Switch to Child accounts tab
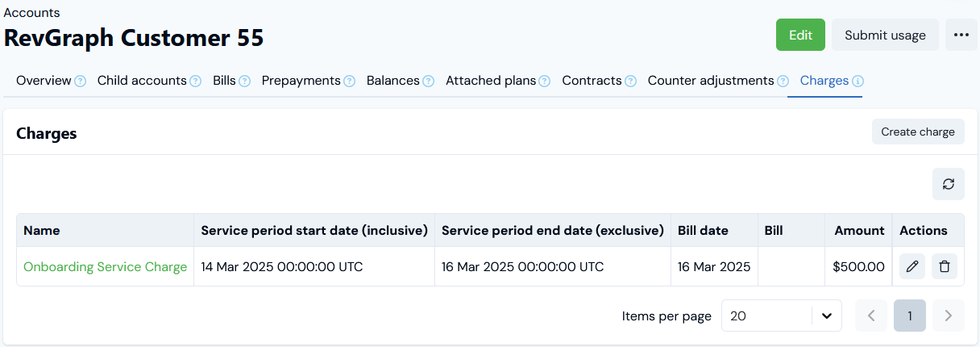The width and height of the screenshot is (980, 347). pyautogui.click(x=142, y=81)
